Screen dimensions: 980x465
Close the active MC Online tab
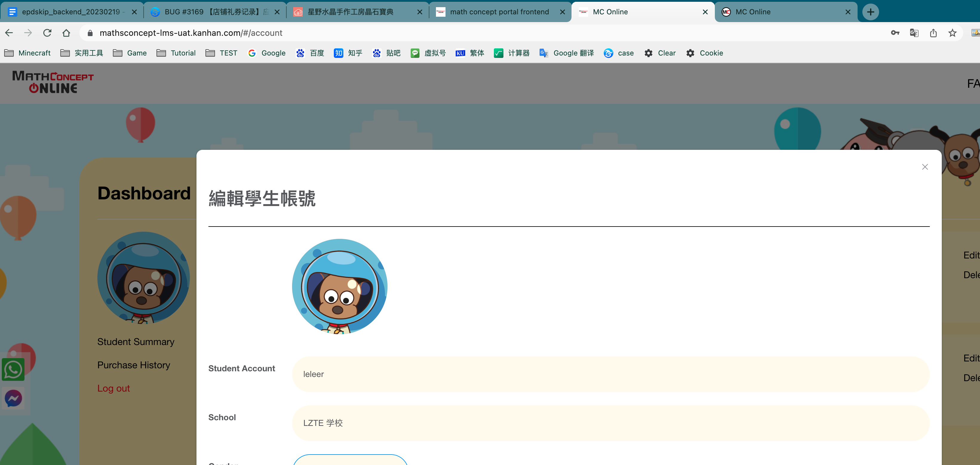click(705, 12)
